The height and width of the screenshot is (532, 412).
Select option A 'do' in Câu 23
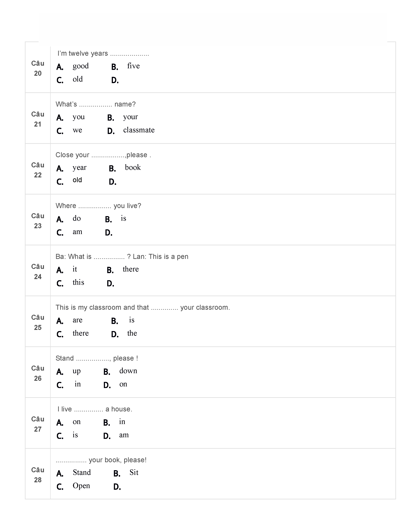coord(77,219)
